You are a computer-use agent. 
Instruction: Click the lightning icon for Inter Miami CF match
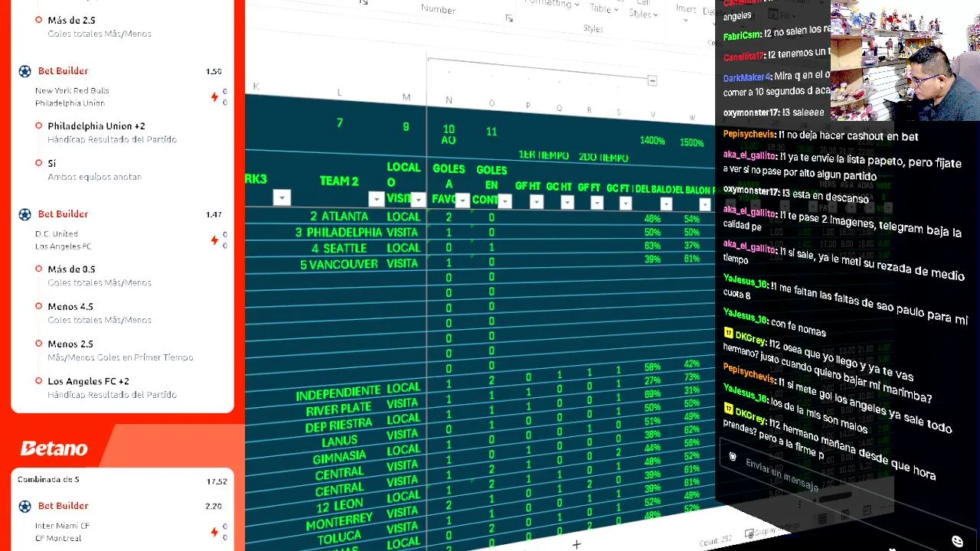(x=214, y=531)
